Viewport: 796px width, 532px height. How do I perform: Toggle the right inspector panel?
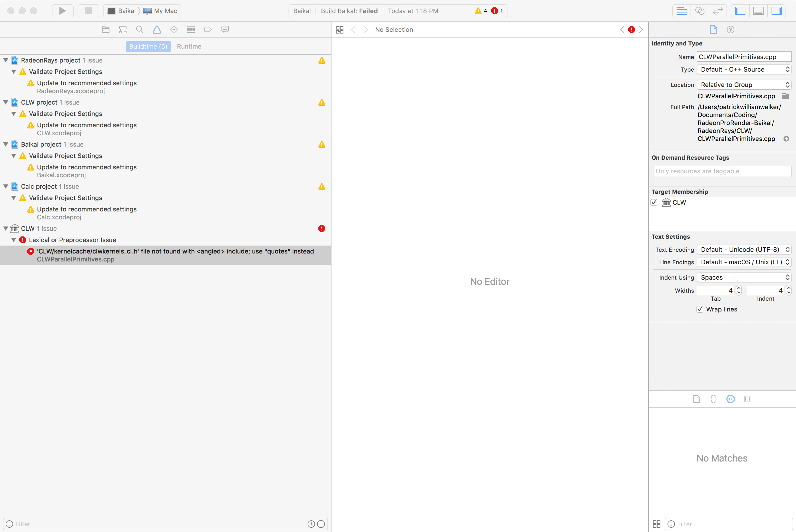pyautogui.click(x=777, y=11)
